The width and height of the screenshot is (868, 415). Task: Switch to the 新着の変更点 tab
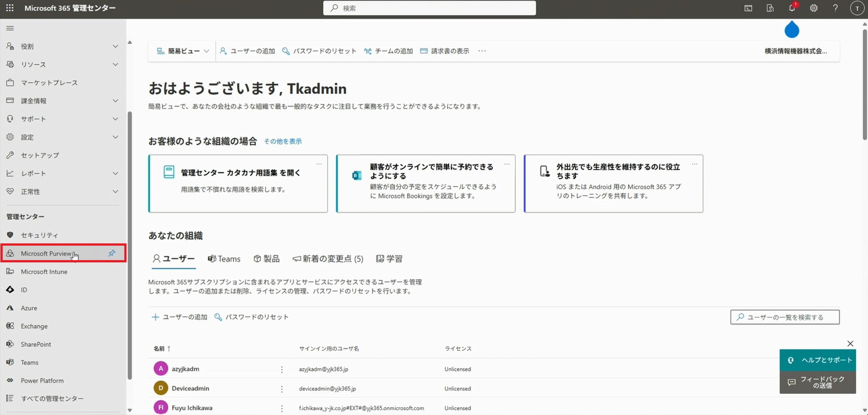click(328, 259)
